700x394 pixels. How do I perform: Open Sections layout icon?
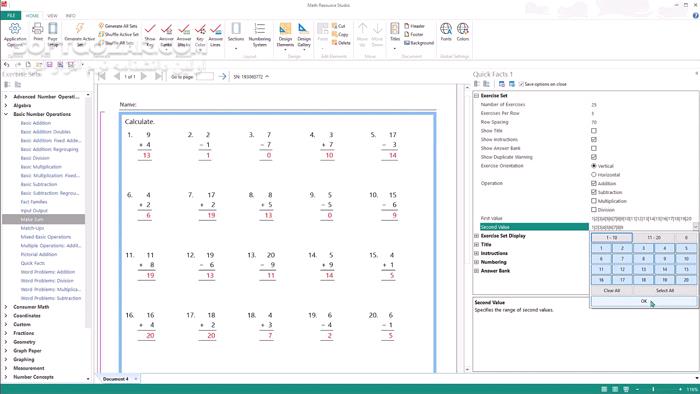tap(236, 29)
